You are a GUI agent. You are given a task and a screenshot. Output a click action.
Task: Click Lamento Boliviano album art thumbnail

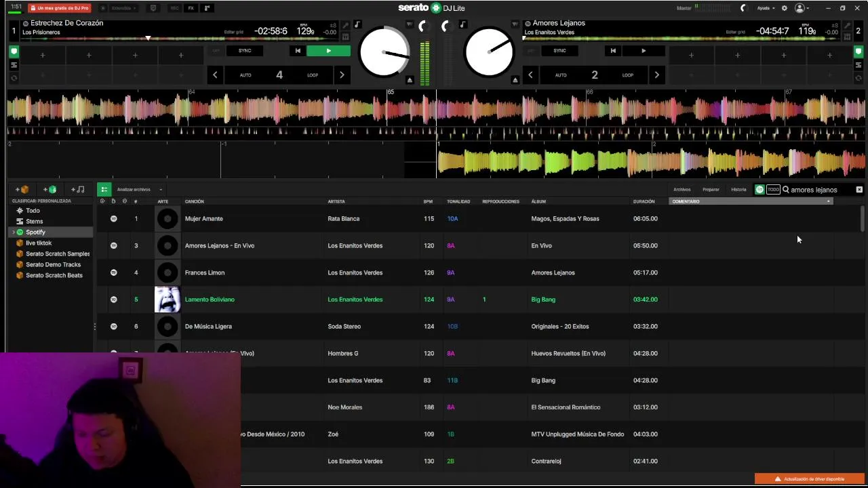coord(167,300)
